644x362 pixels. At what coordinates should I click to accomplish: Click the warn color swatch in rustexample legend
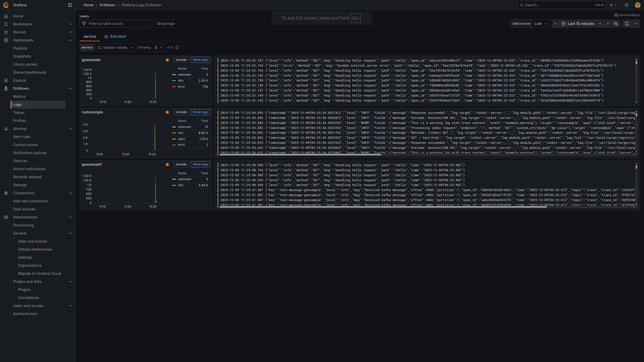(174, 139)
